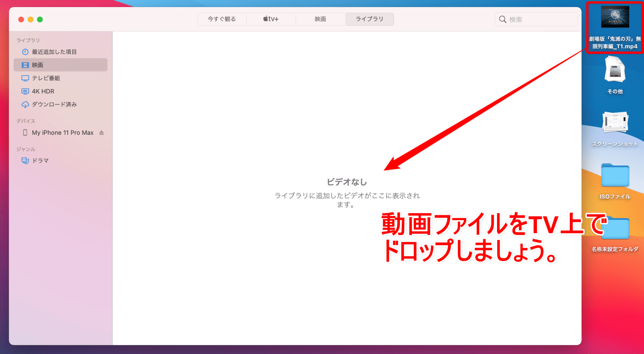644x354 pixels.
Task: Click the magnifying glass search icon
Action: [502, 19]
